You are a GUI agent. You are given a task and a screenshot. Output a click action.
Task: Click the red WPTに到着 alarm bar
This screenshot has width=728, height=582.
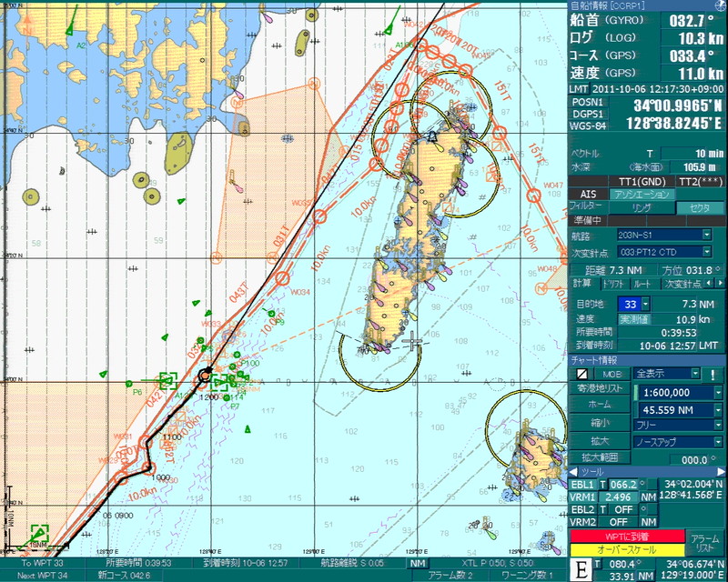click(626, 537)
